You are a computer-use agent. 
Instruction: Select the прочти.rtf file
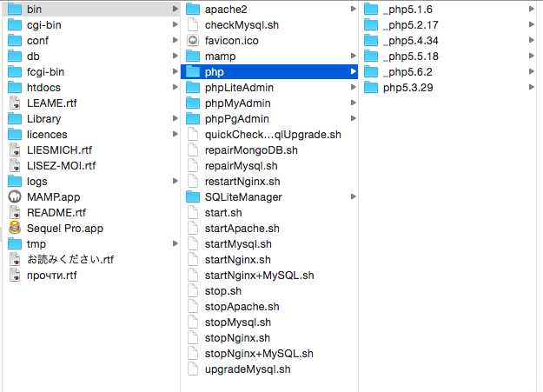pyautogui.click(x=52, y=276)
